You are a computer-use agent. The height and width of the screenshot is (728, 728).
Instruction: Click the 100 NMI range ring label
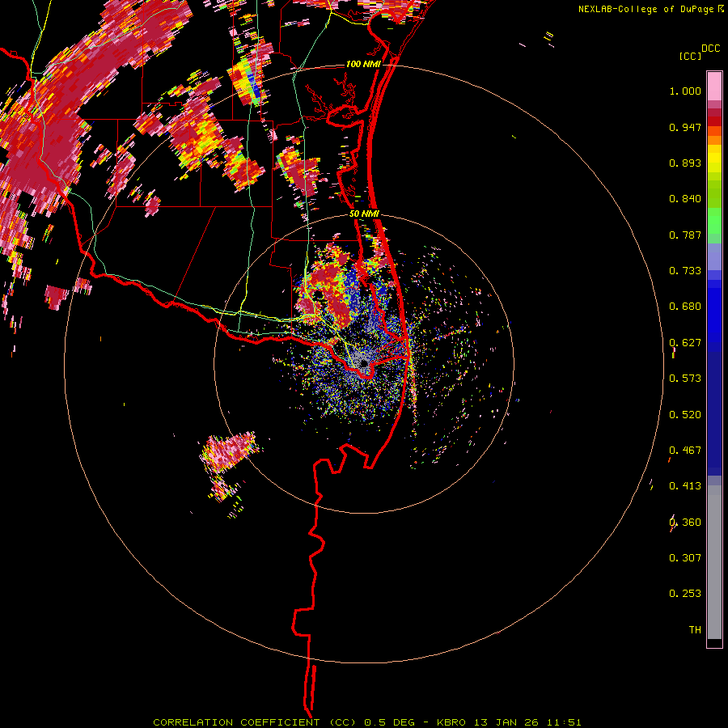363,64
